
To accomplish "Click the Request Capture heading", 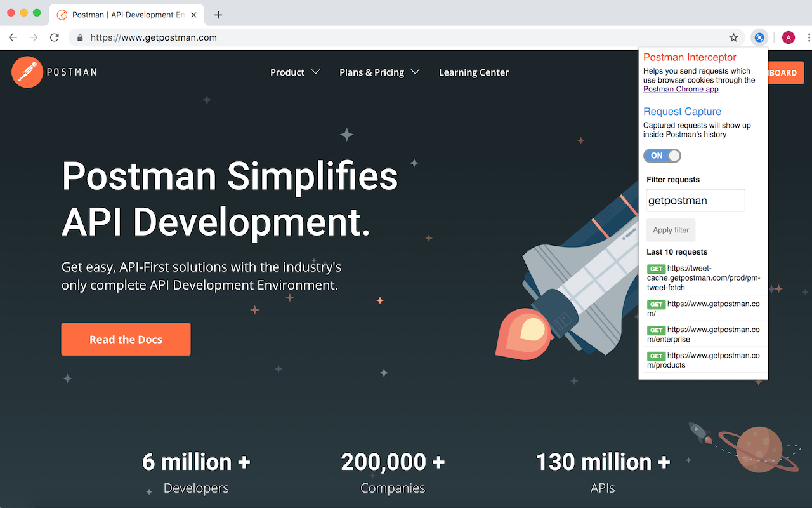I will click(x=682, y=112).
